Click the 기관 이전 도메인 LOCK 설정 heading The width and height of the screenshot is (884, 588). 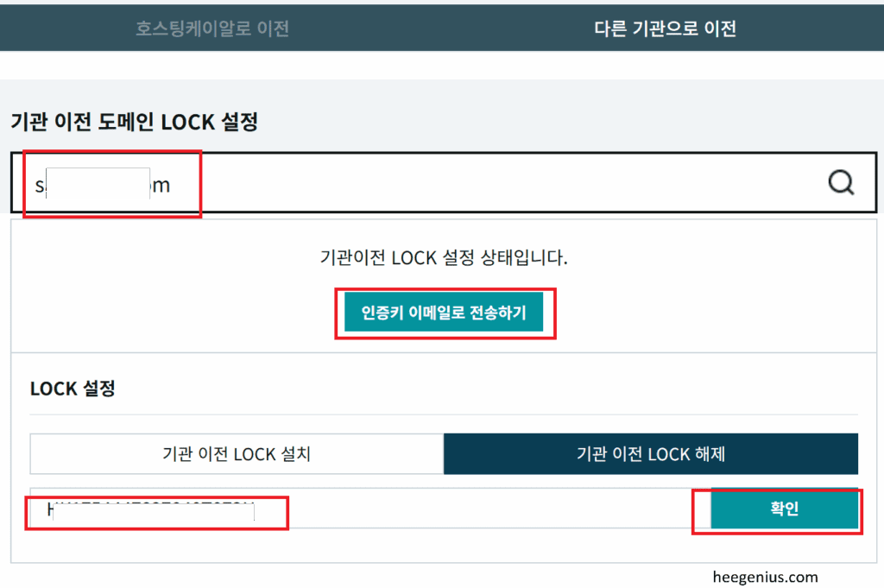point(134,123)
